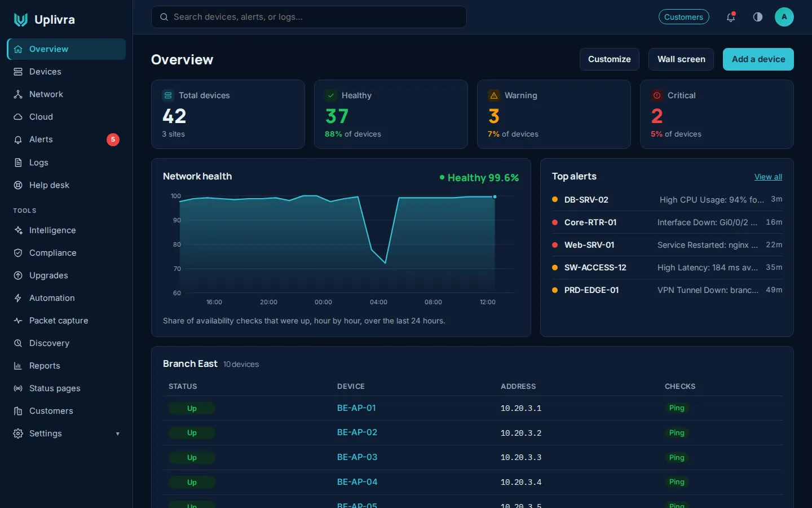Click the Devices server icon in sidebar
This screenshot has height=508, width=812.
click(18, 72)
